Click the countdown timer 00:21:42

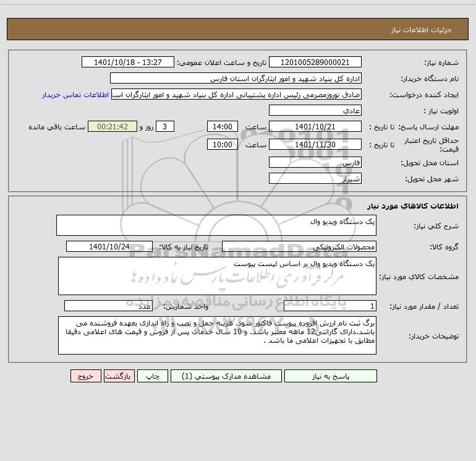click(x=113, y=126)
